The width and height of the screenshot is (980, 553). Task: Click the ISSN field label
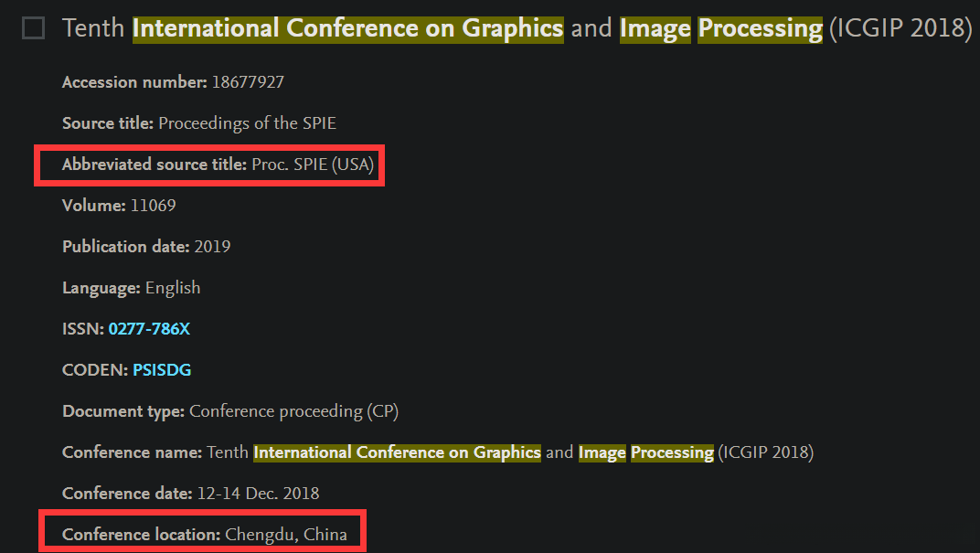click(x=83, y=329)
